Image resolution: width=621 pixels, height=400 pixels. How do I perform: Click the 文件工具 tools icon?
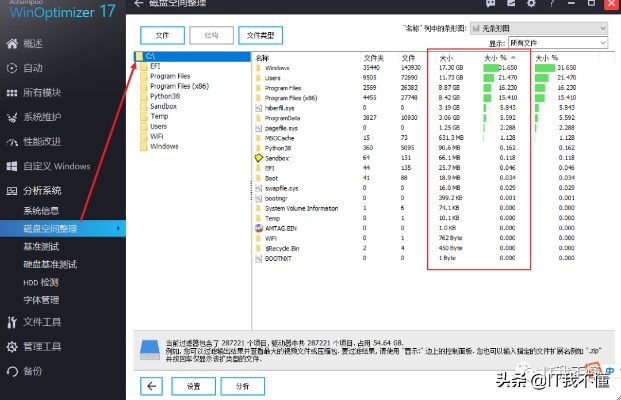pyautogui.click(x=11, y=322)
